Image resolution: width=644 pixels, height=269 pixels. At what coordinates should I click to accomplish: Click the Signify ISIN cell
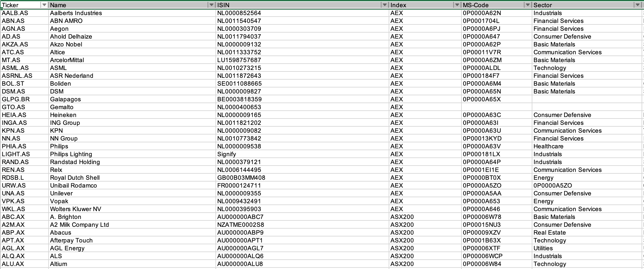pos(302,154)
